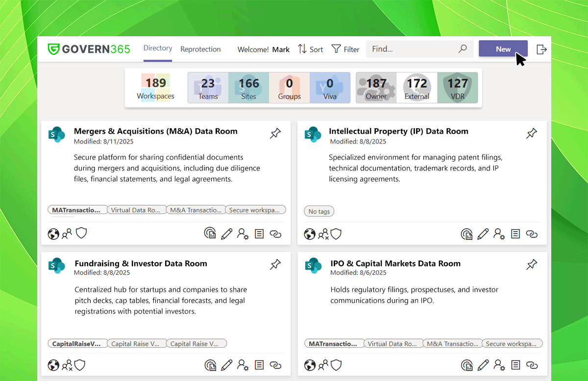Click blocked external users icon on Intellectual Property card
The width and height of the screenshot is (588, 381).
[323, 234]
